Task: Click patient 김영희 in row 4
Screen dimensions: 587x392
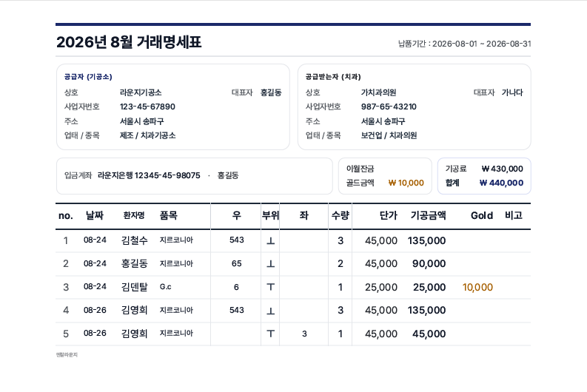Action: (x=135, y=310)
